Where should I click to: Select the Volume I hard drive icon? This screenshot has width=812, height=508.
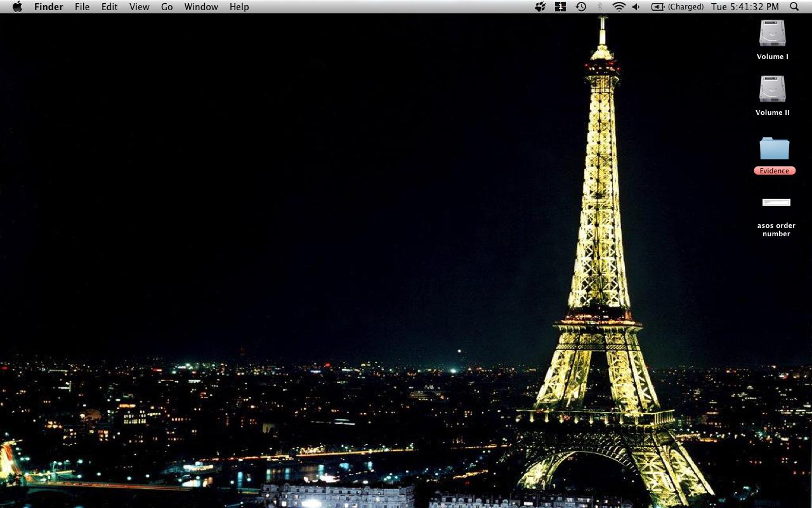772,34
